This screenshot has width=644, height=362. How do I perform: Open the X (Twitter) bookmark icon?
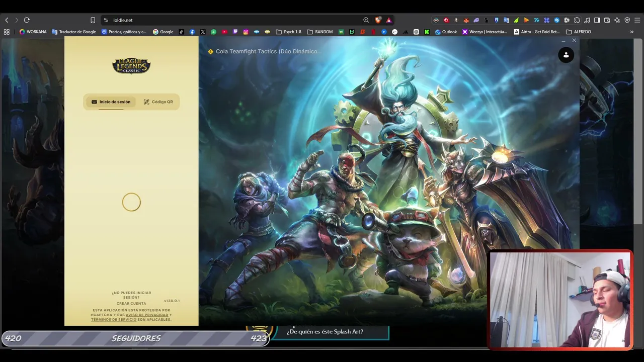coord(203,32)
